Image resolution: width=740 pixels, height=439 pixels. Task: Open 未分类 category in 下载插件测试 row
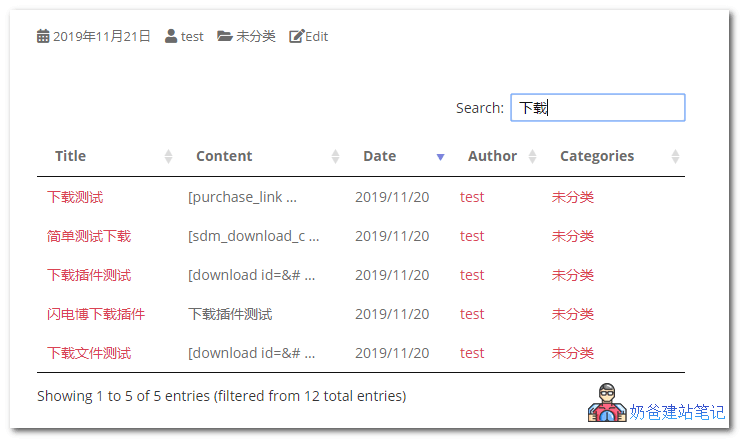point(572,275)
